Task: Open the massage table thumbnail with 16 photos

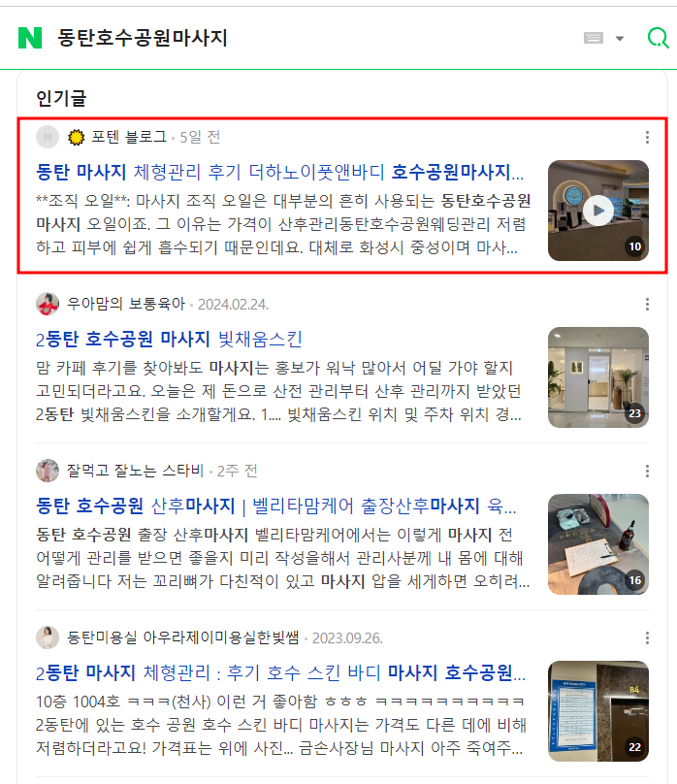Action: coord(598,544)
